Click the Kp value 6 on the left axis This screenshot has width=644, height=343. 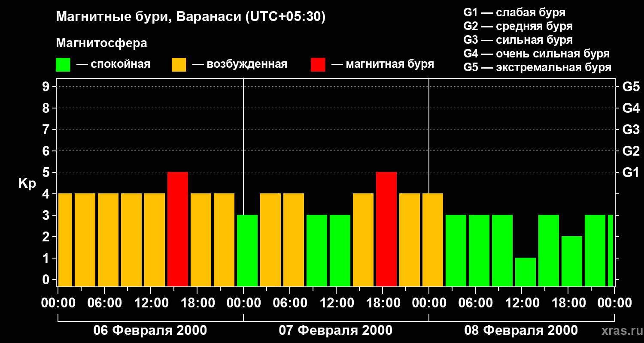coord(46,151)
